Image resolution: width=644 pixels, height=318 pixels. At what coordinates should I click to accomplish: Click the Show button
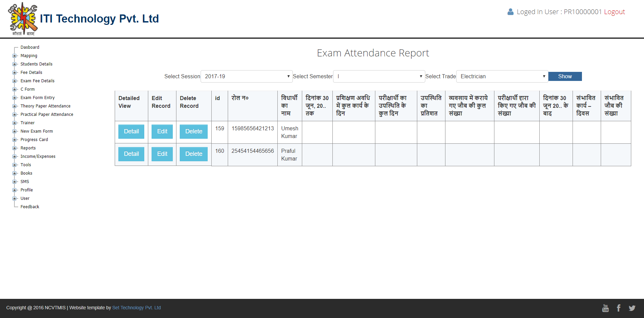[565, 77]
